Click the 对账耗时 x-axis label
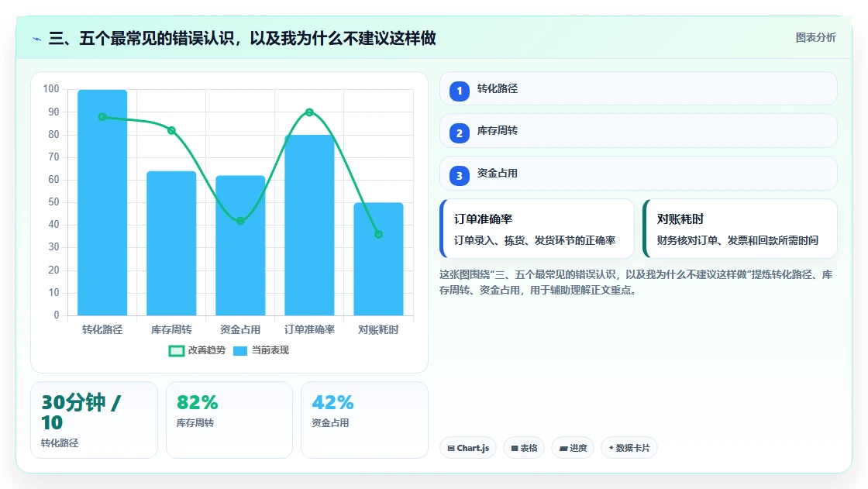The width and height of the screenshot is (868, 489). click(379, 330)
